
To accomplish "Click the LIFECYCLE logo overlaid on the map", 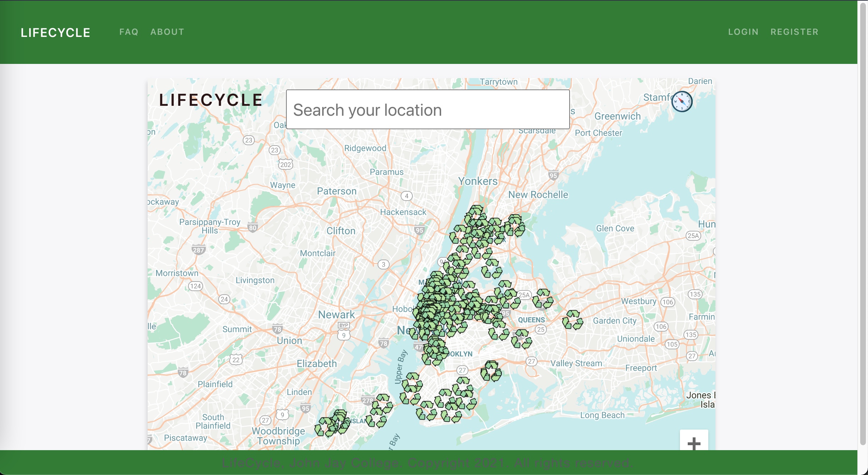I will click(x=210, y=99).
